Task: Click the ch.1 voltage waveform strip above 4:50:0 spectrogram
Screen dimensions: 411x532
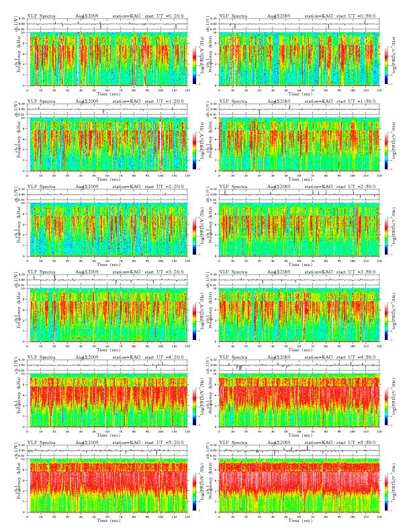Action: (x=299, y=365)
